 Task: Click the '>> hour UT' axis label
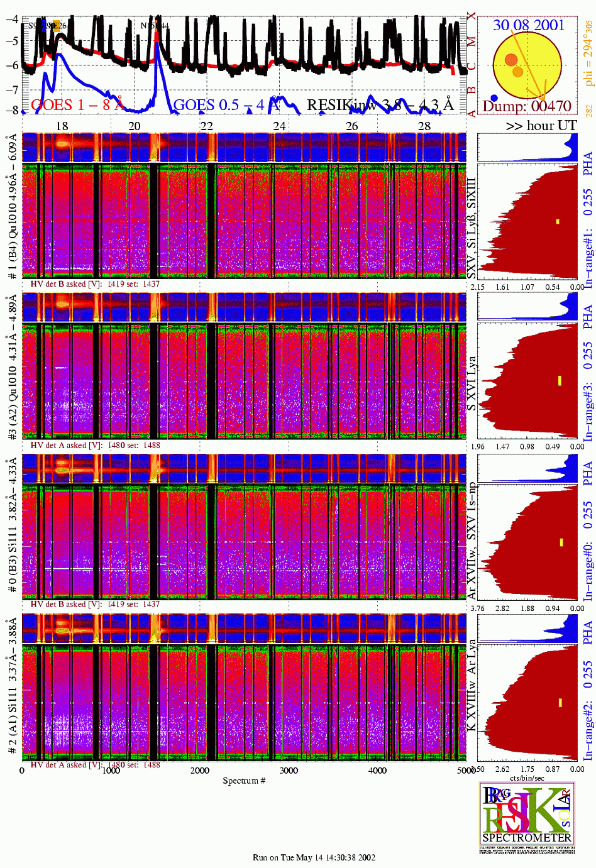coord(541,126)
